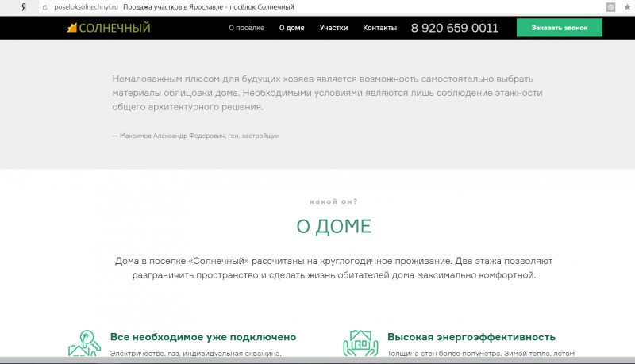635x364 pixels.
Task: Click the paragraph starting Дома в поселке
Action: tap(333, 268)
